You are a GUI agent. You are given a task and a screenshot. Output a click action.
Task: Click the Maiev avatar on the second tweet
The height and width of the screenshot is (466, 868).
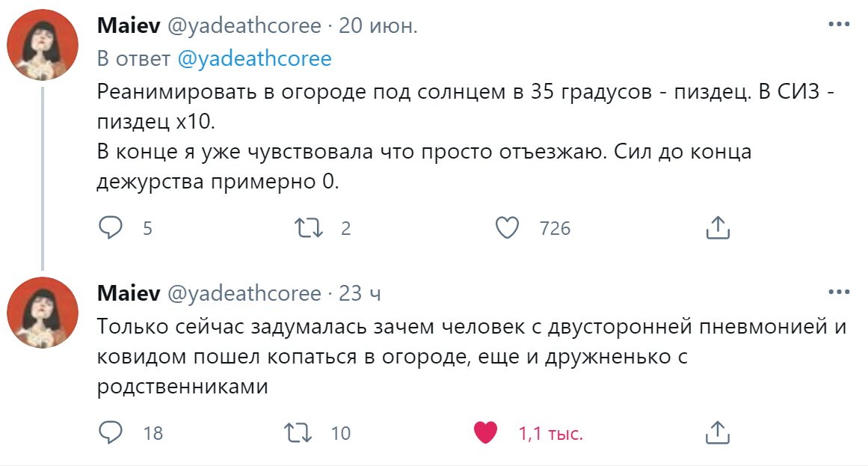point(42,312)
